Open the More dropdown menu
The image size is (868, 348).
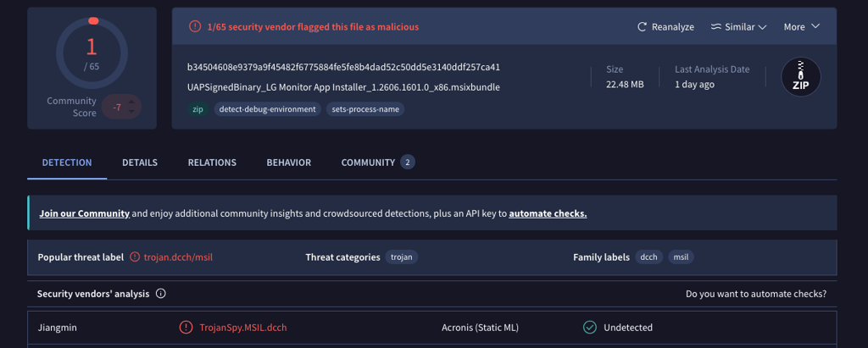click(801, 26)
